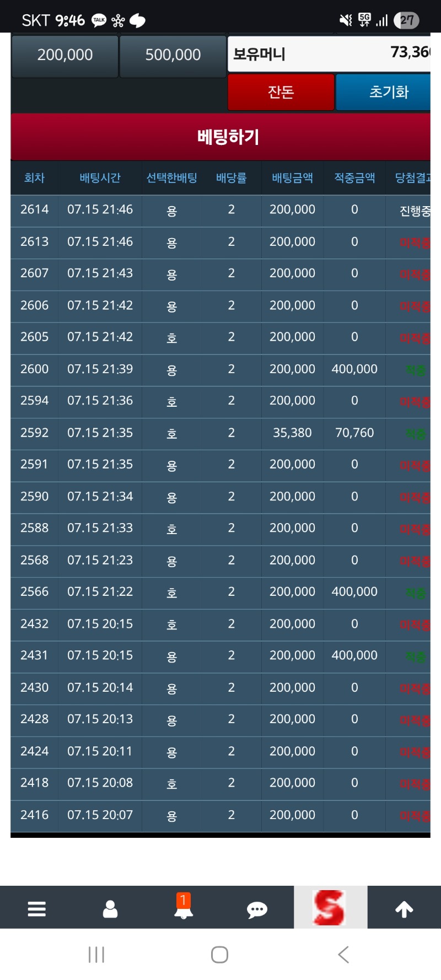
Task: Click 400,000 winnings in round 2431 row
Action: 354,655
